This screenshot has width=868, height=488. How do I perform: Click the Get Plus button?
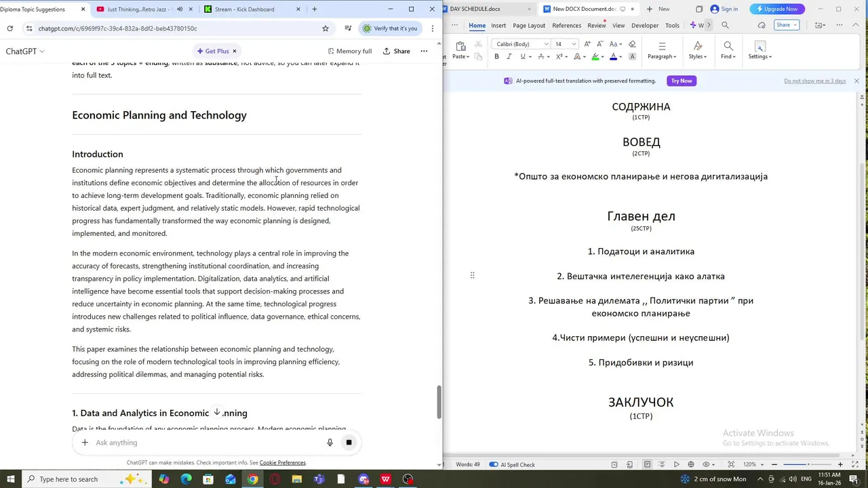[x=216, y=51]
